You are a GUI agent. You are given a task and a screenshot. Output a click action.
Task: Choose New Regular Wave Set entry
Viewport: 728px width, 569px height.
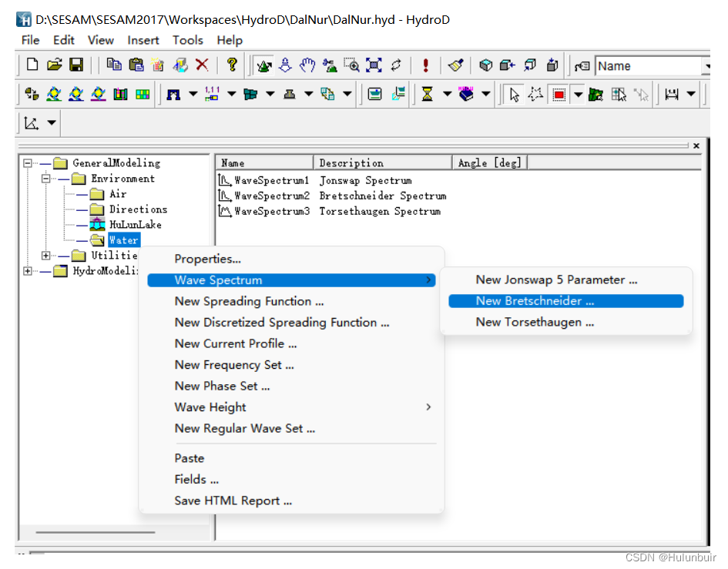click(291, 428)
